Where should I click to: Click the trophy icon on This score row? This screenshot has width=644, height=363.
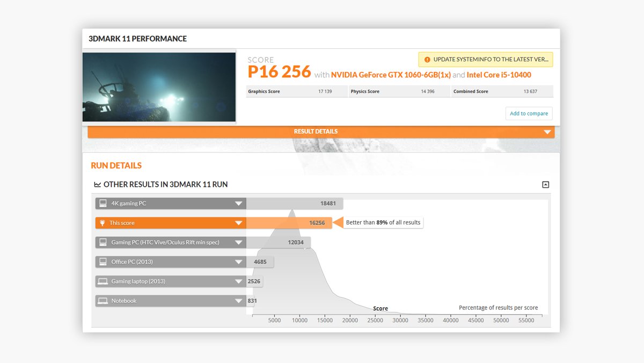[103, 223]
